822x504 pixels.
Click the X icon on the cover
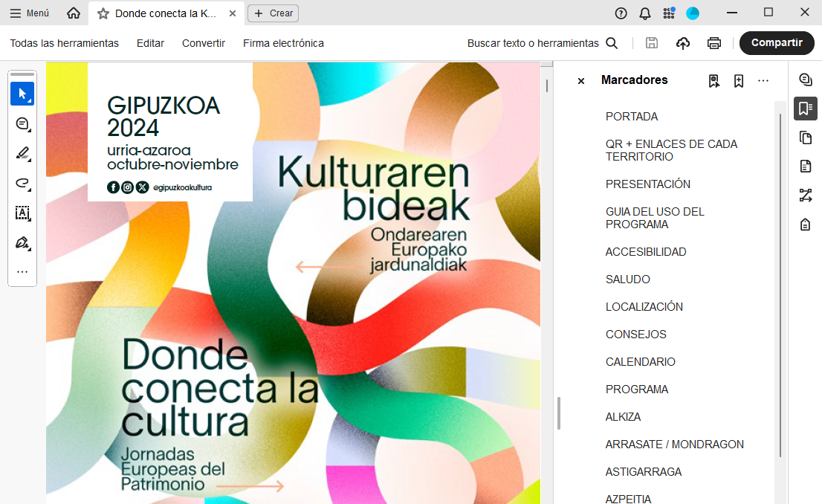click(x=142, y=187)
